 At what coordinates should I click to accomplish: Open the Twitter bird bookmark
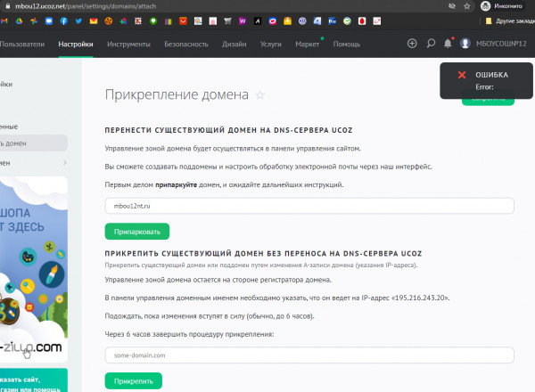(x=78, y=21)
